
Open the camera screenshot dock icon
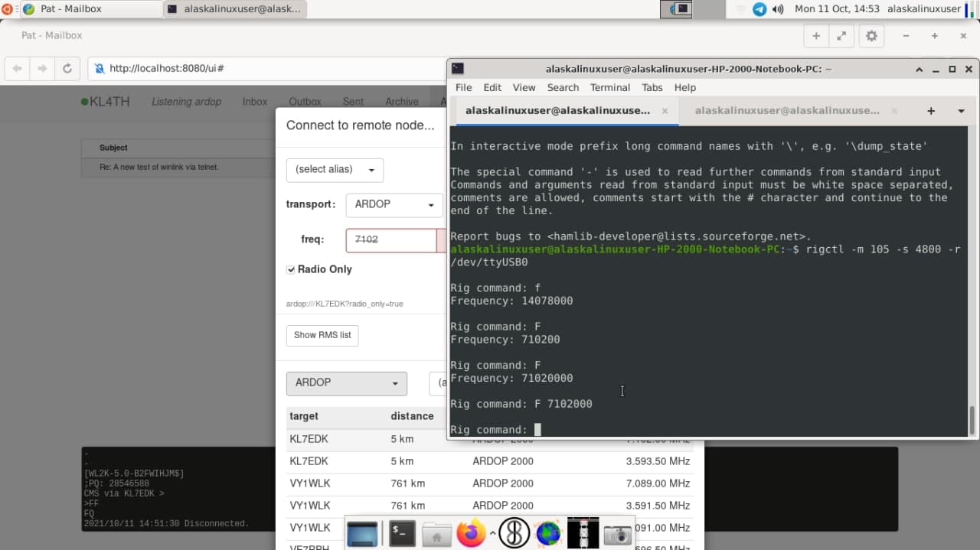617,533
